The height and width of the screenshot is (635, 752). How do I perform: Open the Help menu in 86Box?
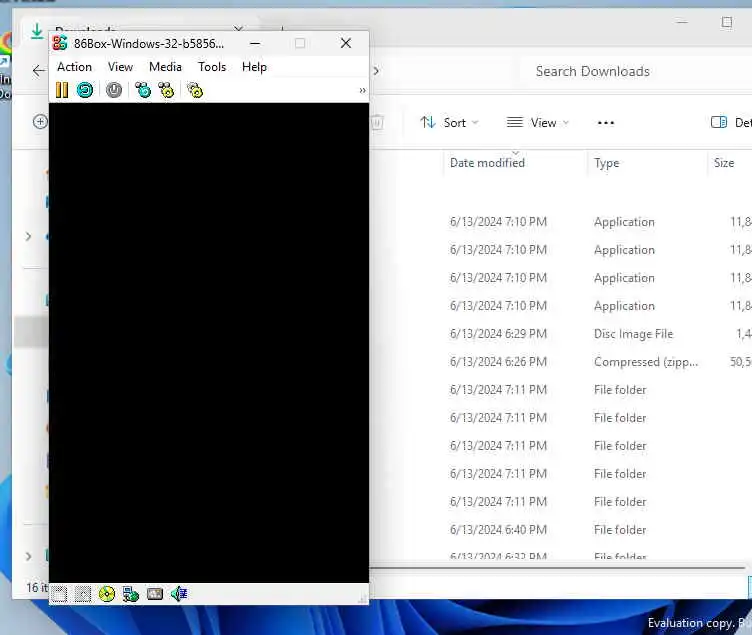click(254, 67)
